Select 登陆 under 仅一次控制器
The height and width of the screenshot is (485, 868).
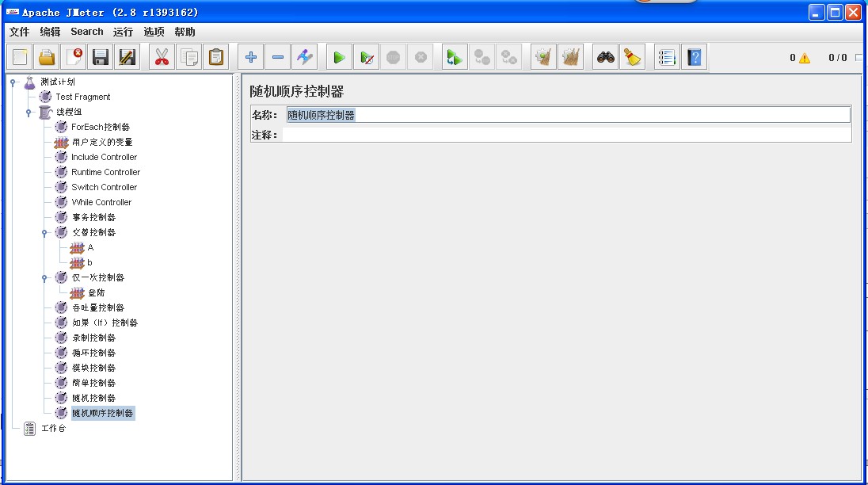click(x=97, y=293)
